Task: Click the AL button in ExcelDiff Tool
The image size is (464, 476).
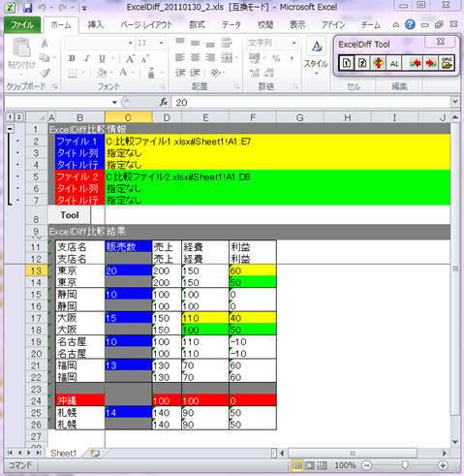Action: click(x=394, y=63)
